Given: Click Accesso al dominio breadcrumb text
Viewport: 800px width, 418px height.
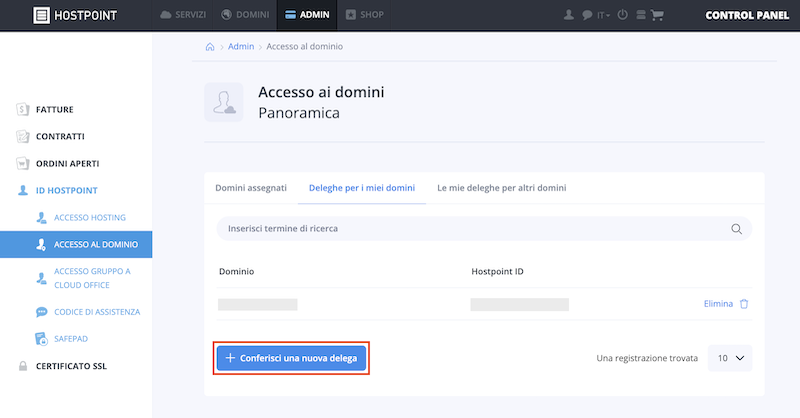Looking at the screenshot, I should tap(305, 46).
